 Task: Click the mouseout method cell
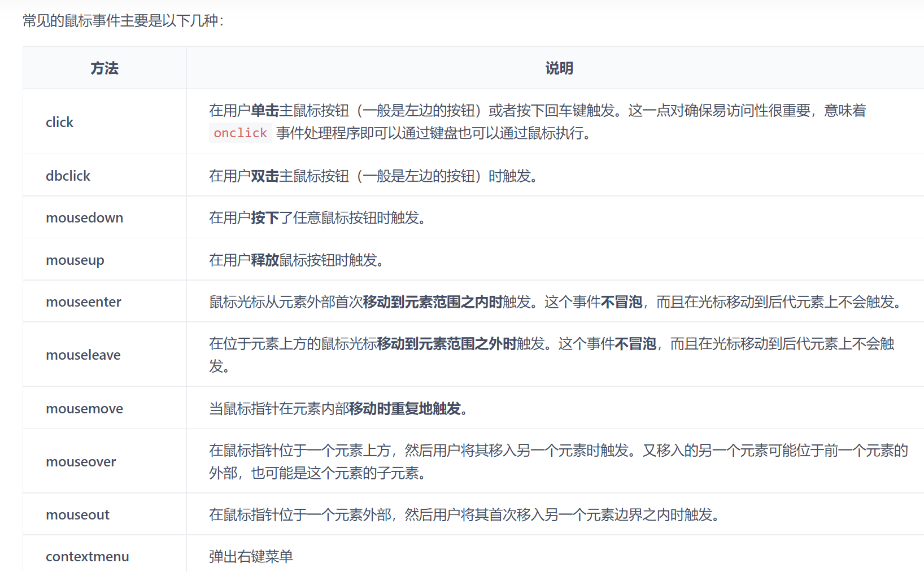pos(77,515)
